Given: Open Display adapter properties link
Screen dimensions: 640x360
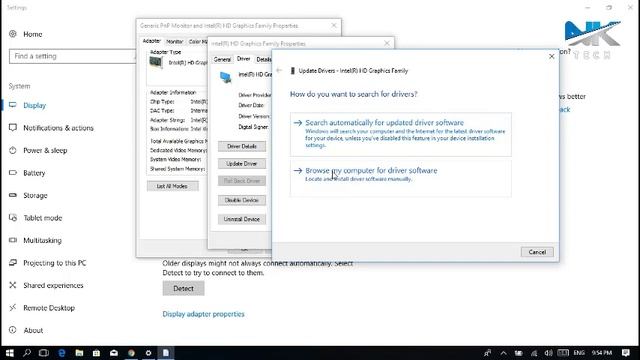Looking at the screenshot, I should pyautogui.click(x=203, y=314).
